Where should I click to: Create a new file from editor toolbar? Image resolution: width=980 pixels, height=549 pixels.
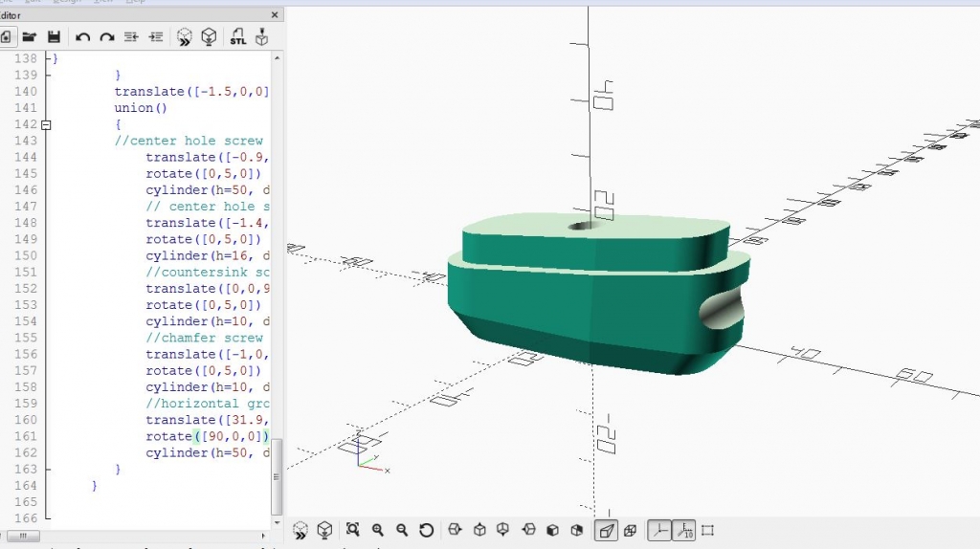(6, 37)
